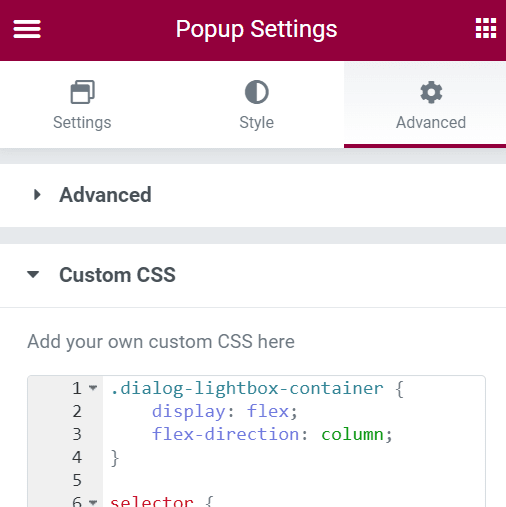Open the hamburger menu
Viewport: 506px width, 507px height.
[27, 29]
